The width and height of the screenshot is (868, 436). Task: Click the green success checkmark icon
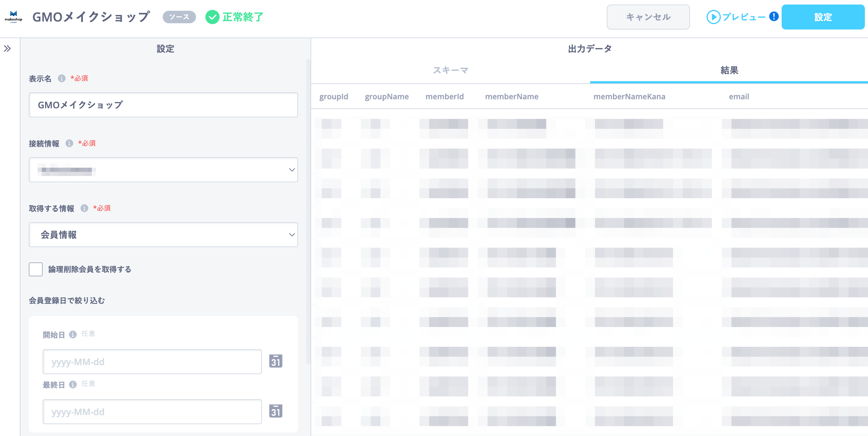pyautogui.click(x=212, y=17)
